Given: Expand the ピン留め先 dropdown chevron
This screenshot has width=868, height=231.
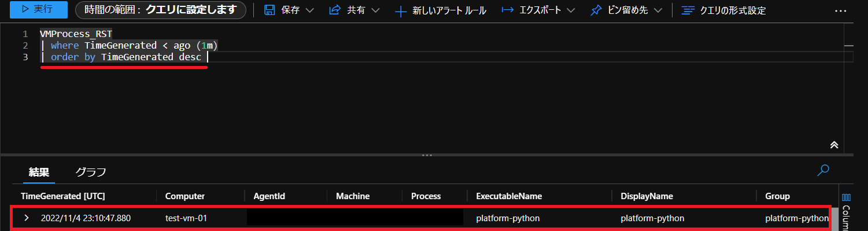Looking at the screenshot, I should [658, 10].
